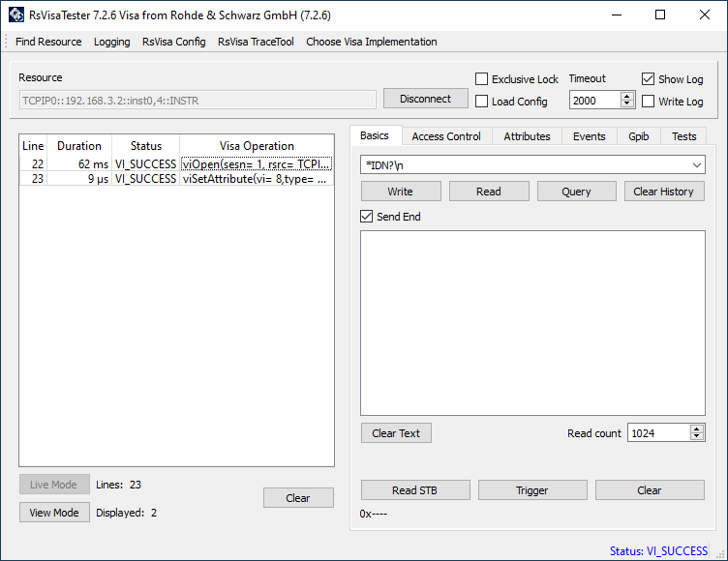Click the 62 ms duration cell

click(x=79, y=163)
